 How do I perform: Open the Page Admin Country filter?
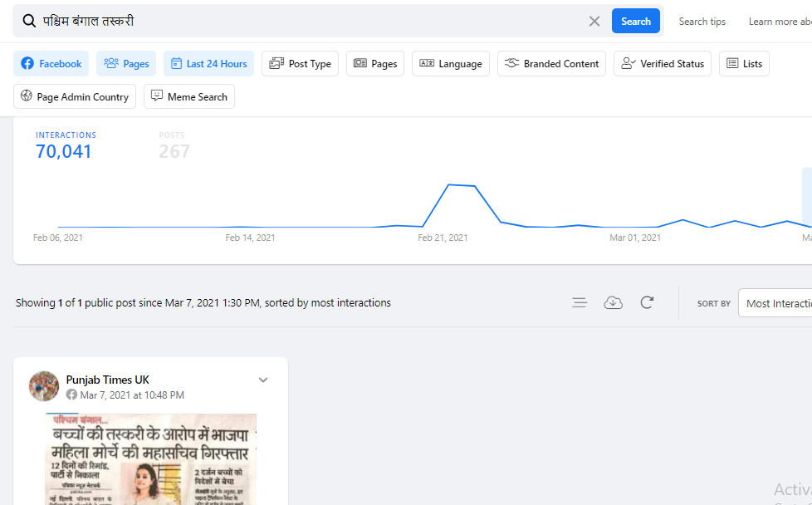[75, 97]
